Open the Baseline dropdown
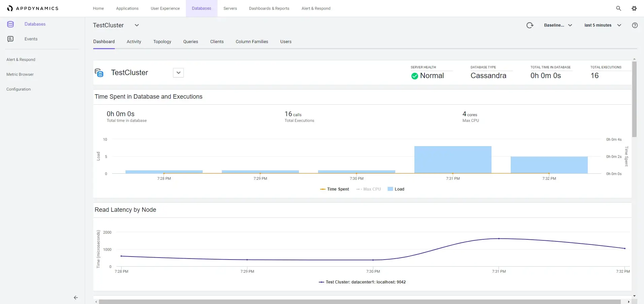The width and height of the screenshot is (644, 304). [x=558, y=25]
